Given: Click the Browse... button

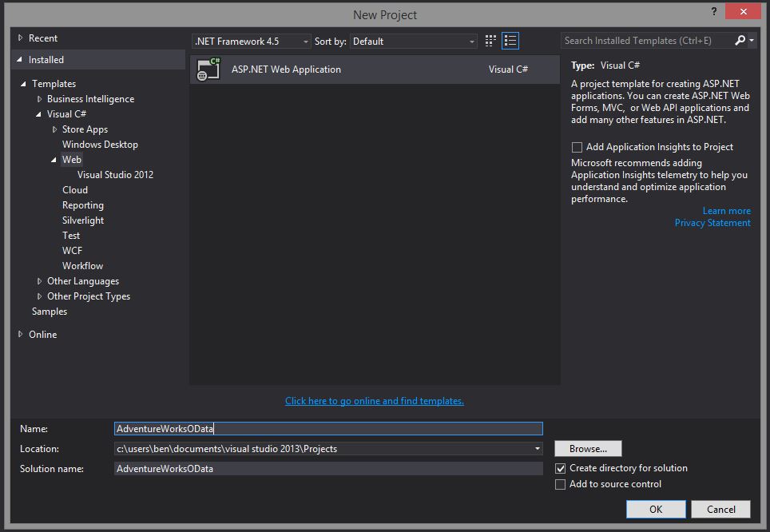Looking at the screenshot, I should click(589, 448).
